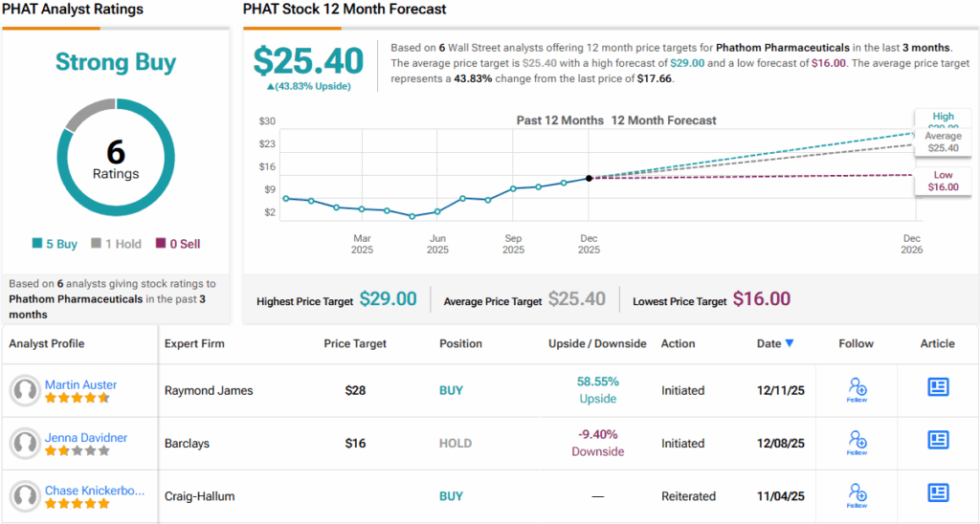980x524 pixels.
Task: Open Jenna Davidner analyst profile link
Action: pos(85,438)
